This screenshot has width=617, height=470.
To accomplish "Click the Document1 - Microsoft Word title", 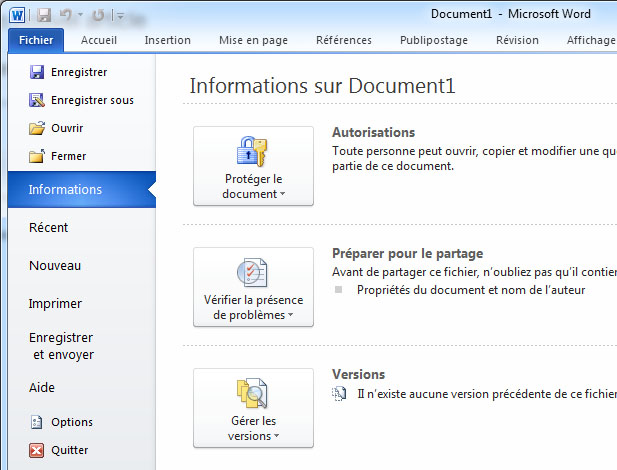I will click(511, 14).
